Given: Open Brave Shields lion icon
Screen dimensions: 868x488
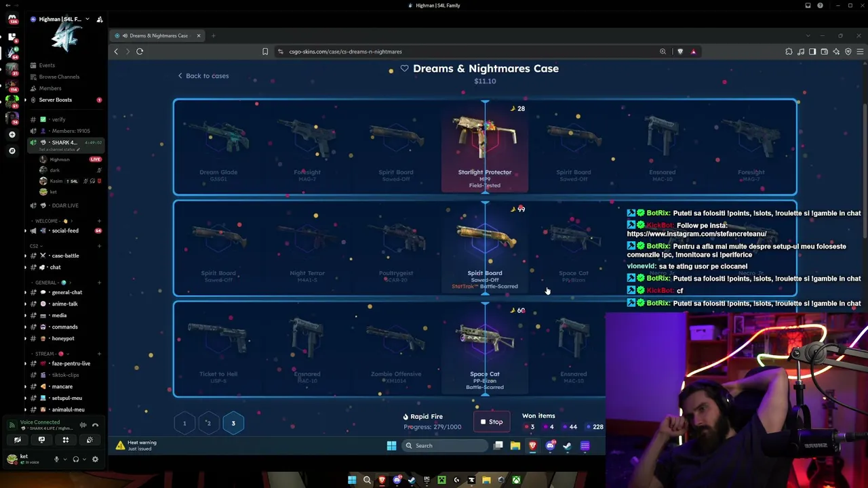Looking at the screenshot, I should coord(680,52).
